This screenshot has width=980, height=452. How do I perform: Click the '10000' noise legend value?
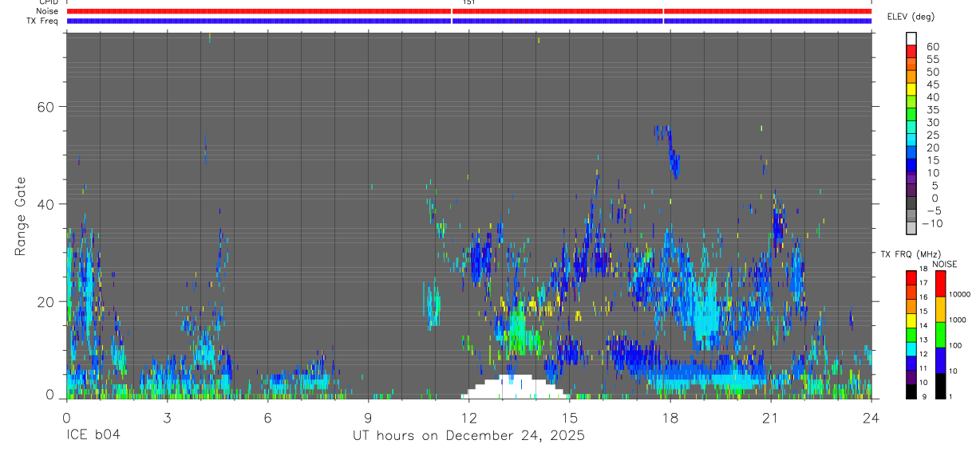959,294
